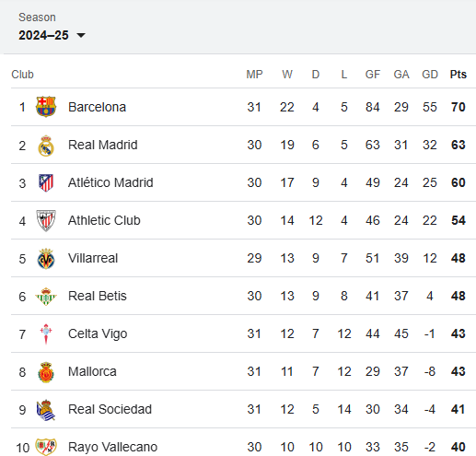476x456 pixels.
Task: Open the Season 2024–25 dropdown
Action: [52, 35]
